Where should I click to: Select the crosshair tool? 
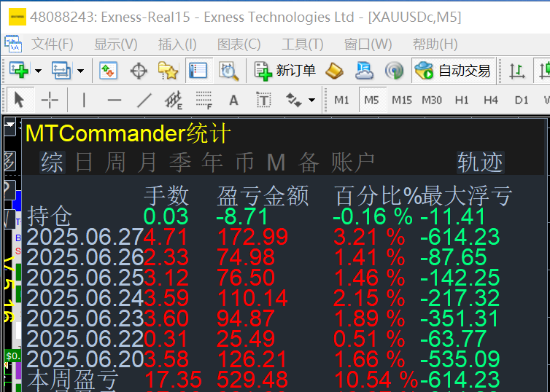(x=50, y=101)
